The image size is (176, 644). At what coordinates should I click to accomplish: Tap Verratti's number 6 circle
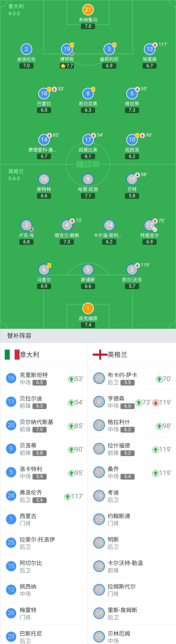coord(132,94)
